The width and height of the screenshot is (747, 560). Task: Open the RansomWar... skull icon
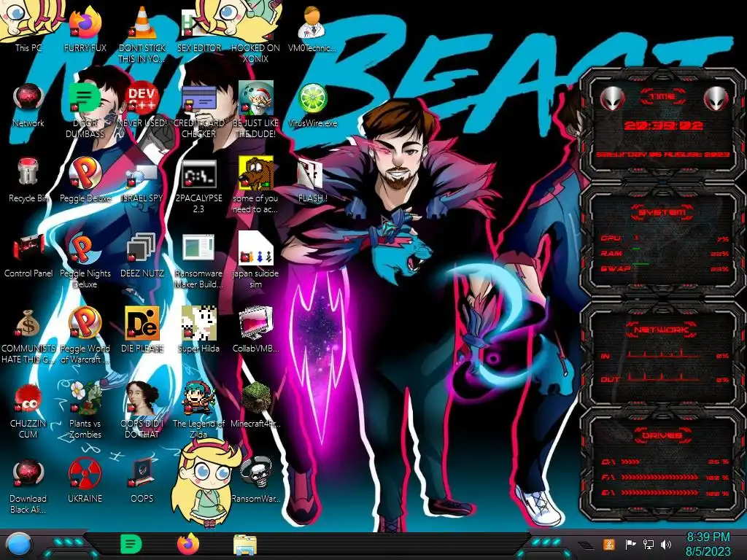click(255, 481)
